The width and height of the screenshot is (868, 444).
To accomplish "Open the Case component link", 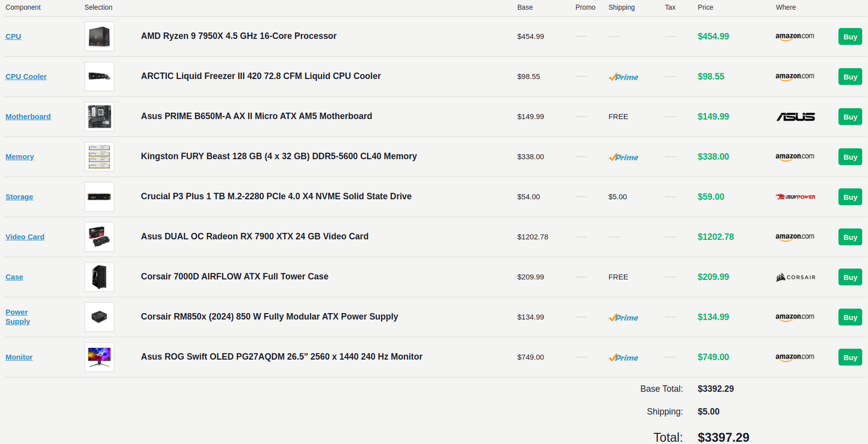I will pos(14,277).
